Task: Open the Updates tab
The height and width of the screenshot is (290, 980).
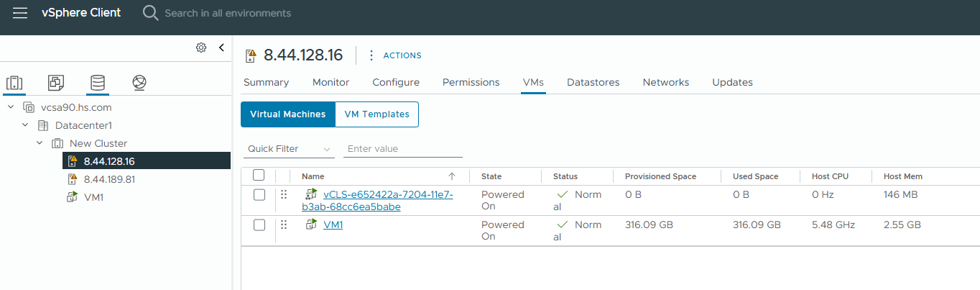Action: (732, 82)
